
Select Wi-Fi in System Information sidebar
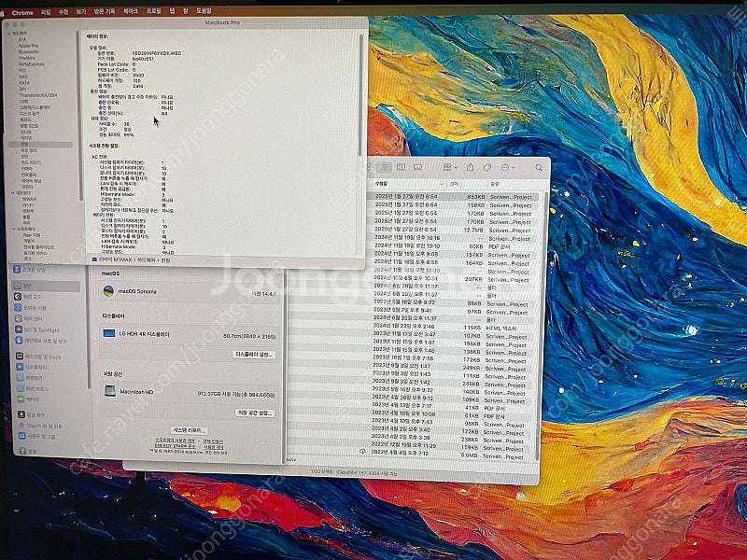click(28, 204)
